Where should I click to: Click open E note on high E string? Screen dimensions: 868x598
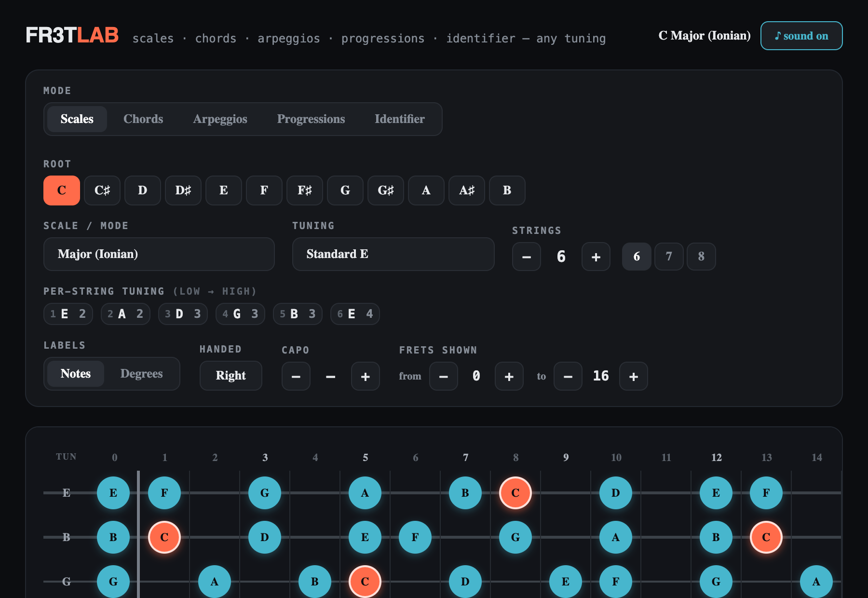(113, 493)
